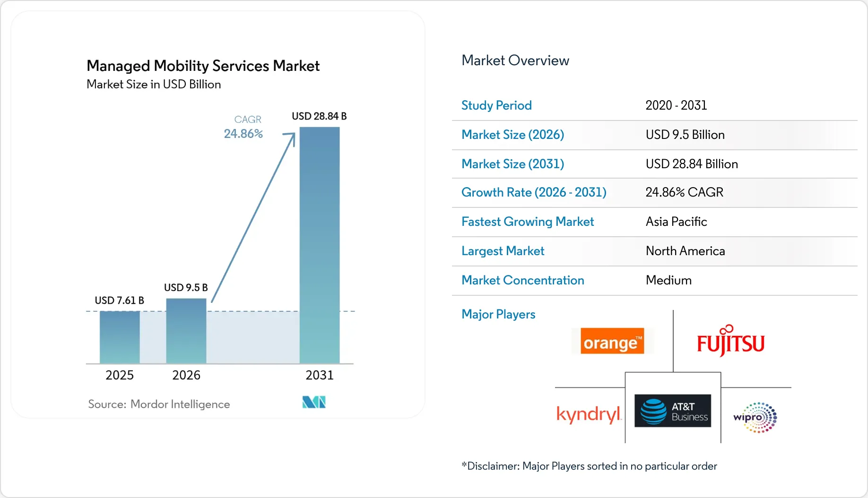Click the 2026 bar in chart

tap(186, 331)
